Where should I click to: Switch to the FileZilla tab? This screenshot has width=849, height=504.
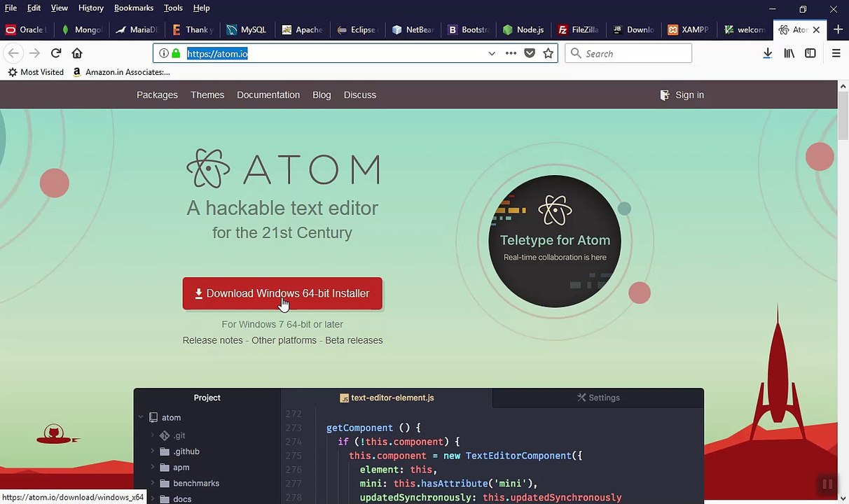point(579,29)
